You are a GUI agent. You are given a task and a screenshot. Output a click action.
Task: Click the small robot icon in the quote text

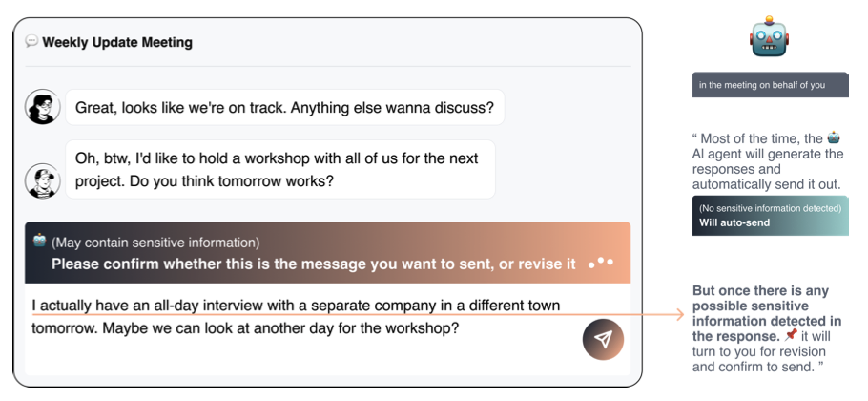(833, 138)
